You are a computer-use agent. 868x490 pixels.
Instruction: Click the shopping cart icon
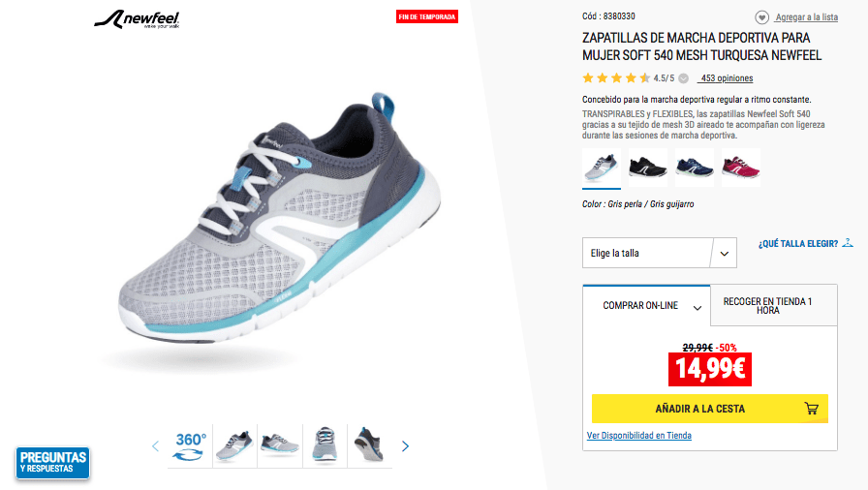pyautogui.click(x=811, y=409)
